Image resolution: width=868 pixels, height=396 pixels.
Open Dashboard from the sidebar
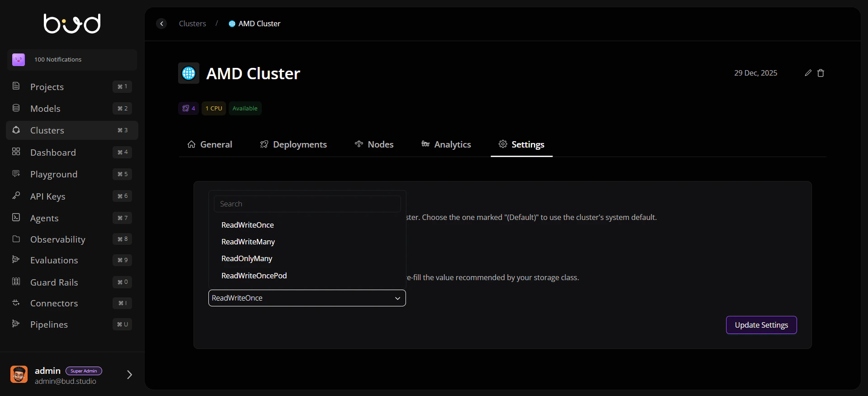[x=72, y=153]
